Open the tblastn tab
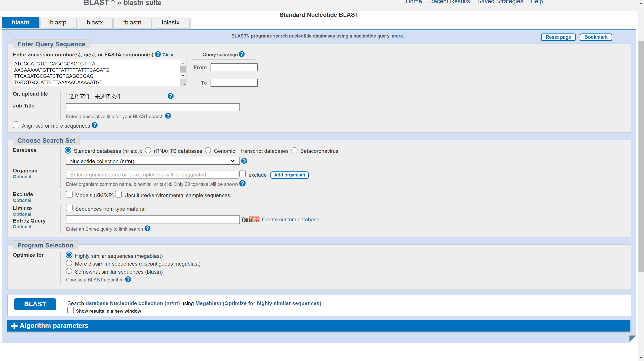The image size is (644, 361). (x=132, y=22)
